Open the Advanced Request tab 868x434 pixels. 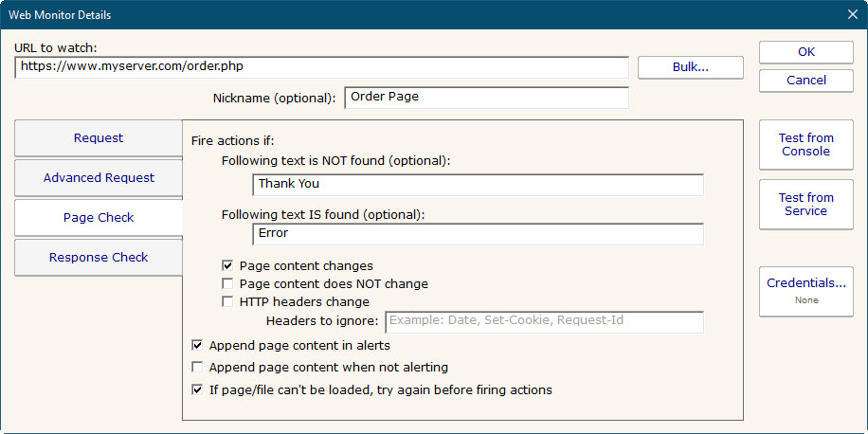coord(99,178)
